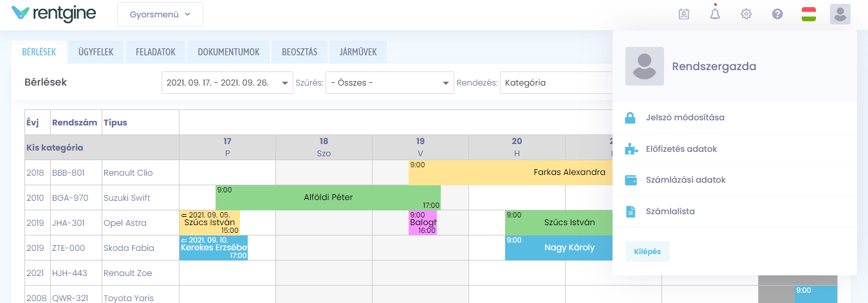Open settings gear icon
This screenshot has height=303, width=868.
[746, 14]
